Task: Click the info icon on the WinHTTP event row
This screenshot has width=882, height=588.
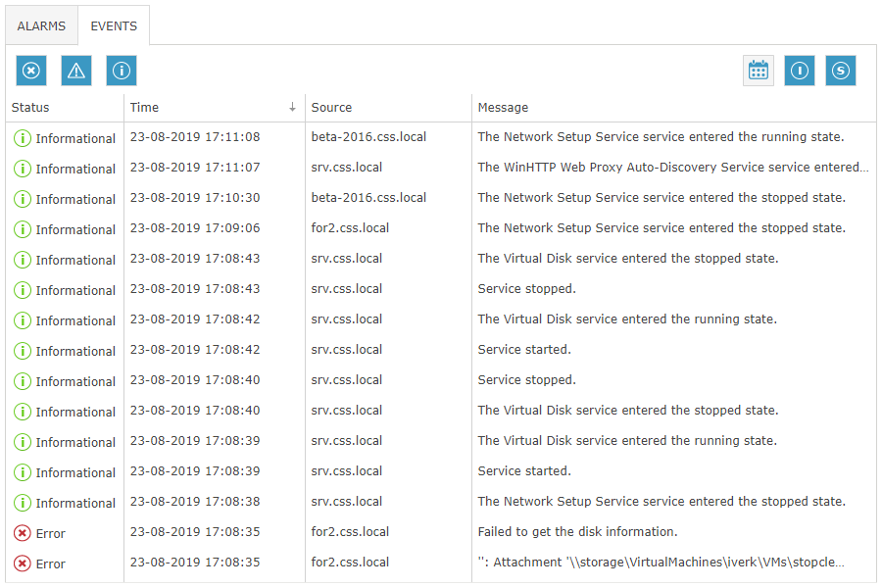Action: click(x=23, y=169)
